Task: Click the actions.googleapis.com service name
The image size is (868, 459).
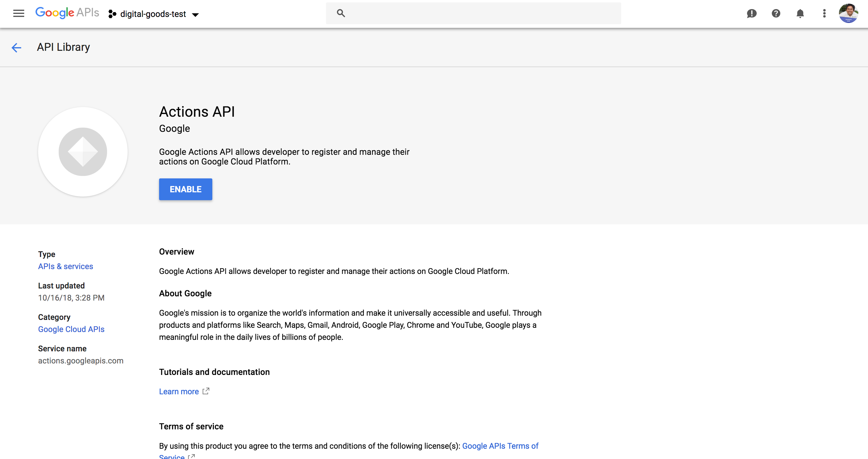Action: 80,361
